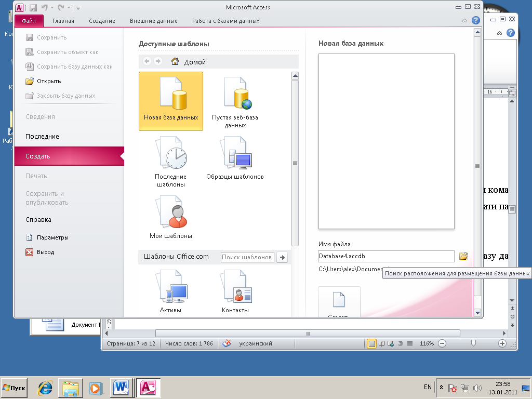
Task: Open Windows Media Player from the taskbar
Action: point(96,388)
